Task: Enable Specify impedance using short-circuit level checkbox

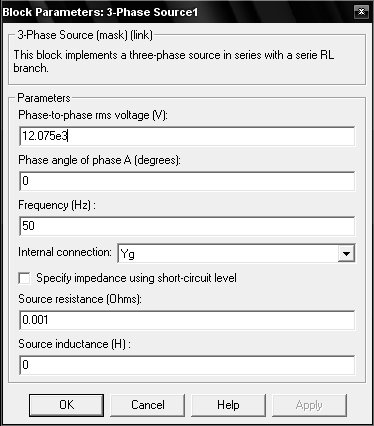Action: [x=24, y=278]
